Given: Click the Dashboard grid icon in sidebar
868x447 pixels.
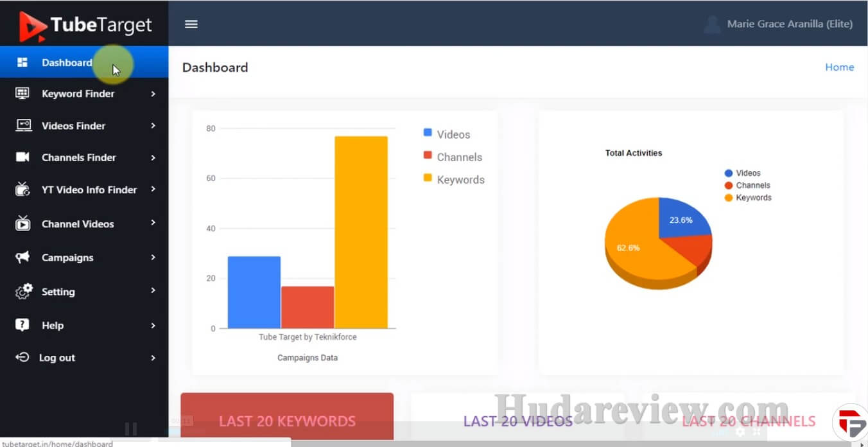Looking at the screenshot, I should tap(22, 62).
